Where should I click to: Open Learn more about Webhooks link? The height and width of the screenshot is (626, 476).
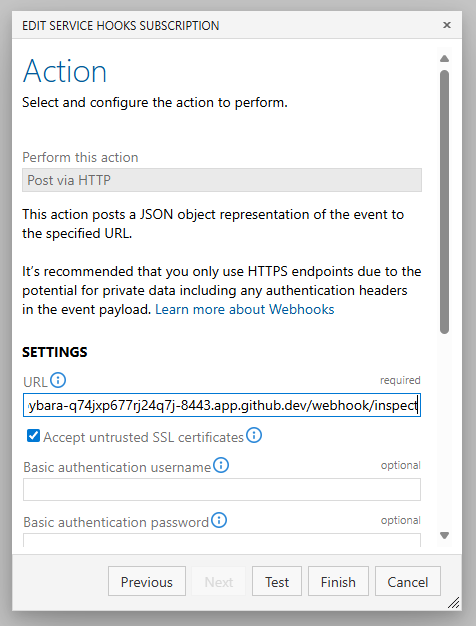pyautogui.click(x=244, y=309)
